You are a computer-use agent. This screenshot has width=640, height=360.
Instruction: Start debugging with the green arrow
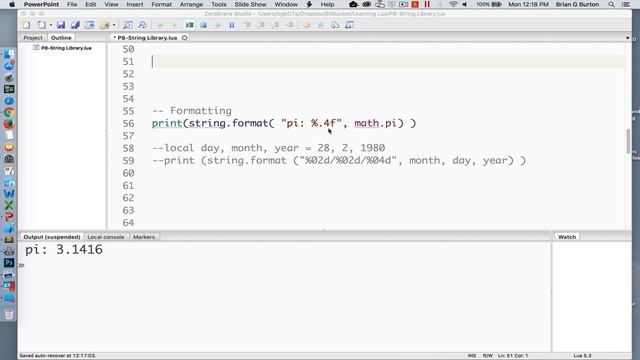(174, 25)
